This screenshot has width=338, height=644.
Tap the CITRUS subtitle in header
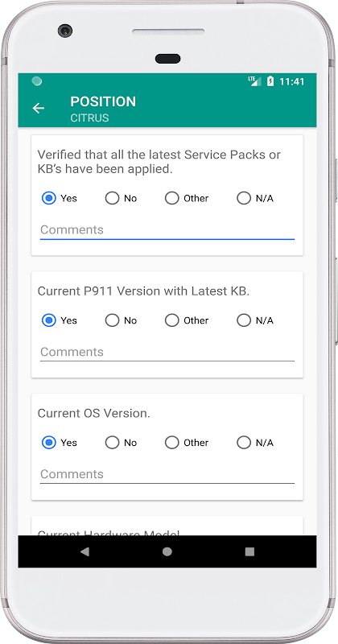click(89, 118)
